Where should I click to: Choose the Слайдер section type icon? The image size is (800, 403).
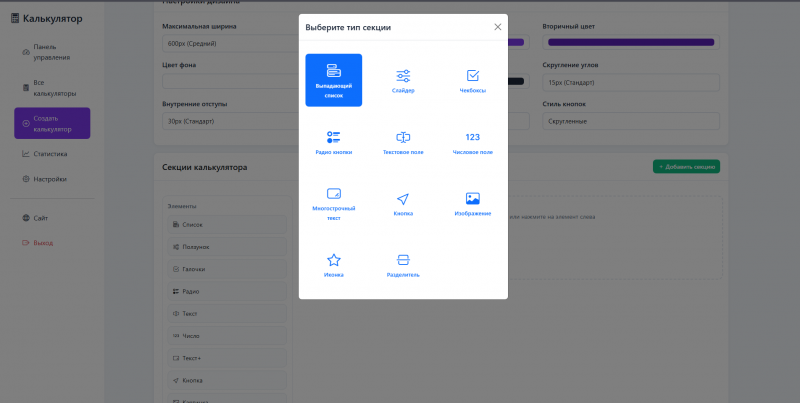403,76
